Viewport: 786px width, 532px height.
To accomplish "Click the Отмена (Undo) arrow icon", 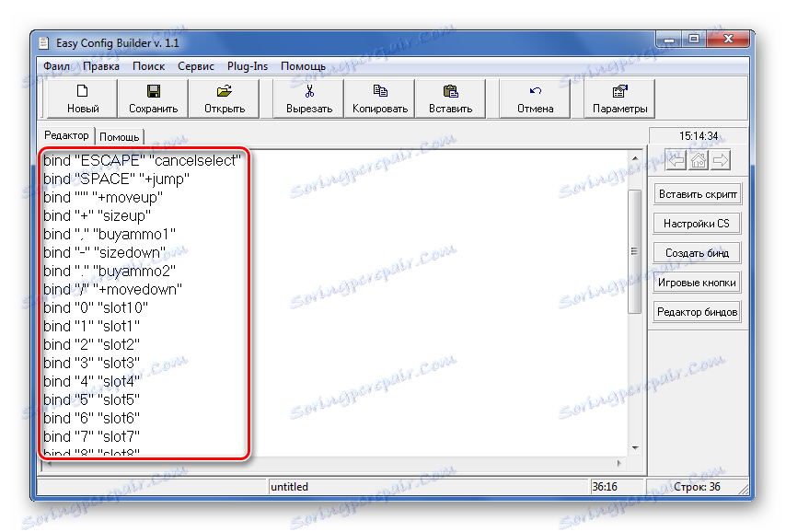I will pyautogui.click(x=536, y=91).
